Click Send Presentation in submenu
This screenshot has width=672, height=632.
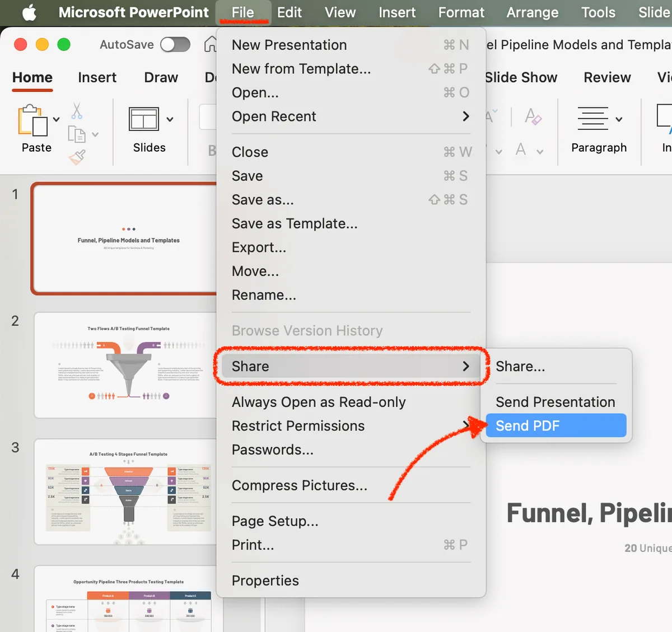pyautogui.click(x=556, y=402)
